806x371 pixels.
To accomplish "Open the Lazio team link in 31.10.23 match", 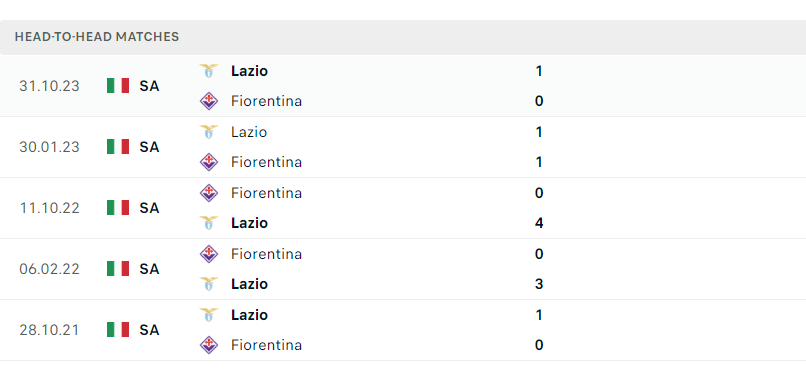I will tap(249, 71).
